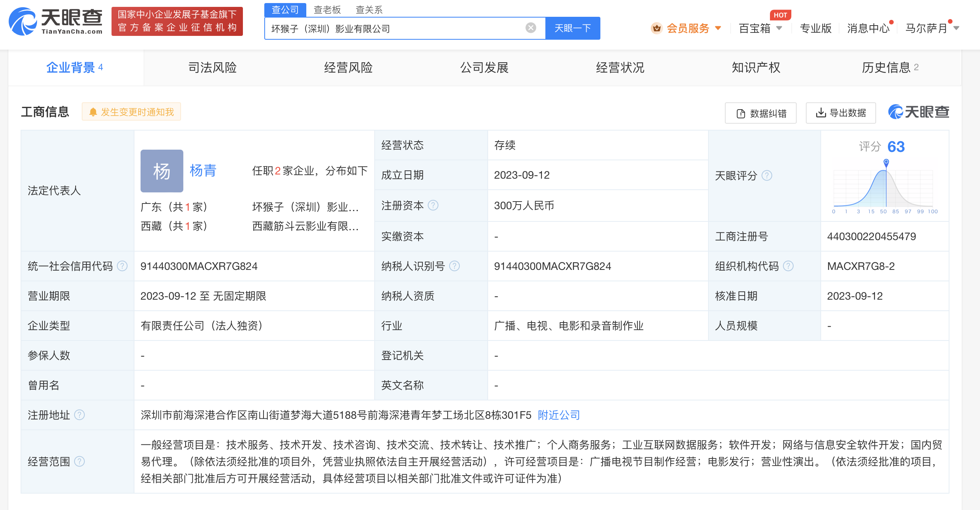Open the 知识产权 tab

[x=755, y=68]
